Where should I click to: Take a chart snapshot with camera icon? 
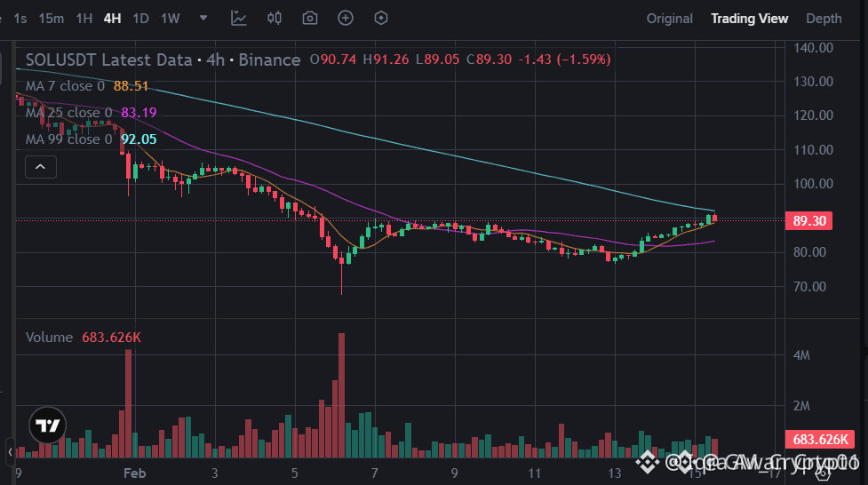pos(310,19)
